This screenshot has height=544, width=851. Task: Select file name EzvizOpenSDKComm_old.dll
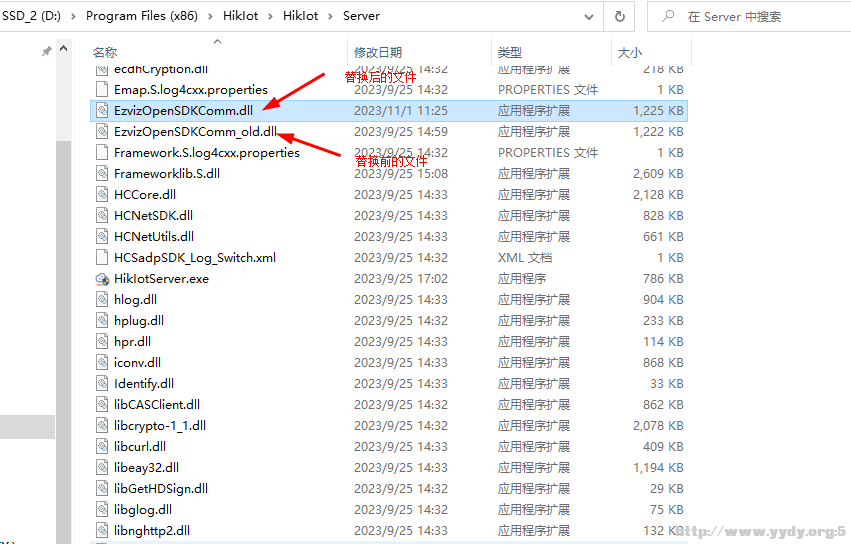tap(195, 131)
